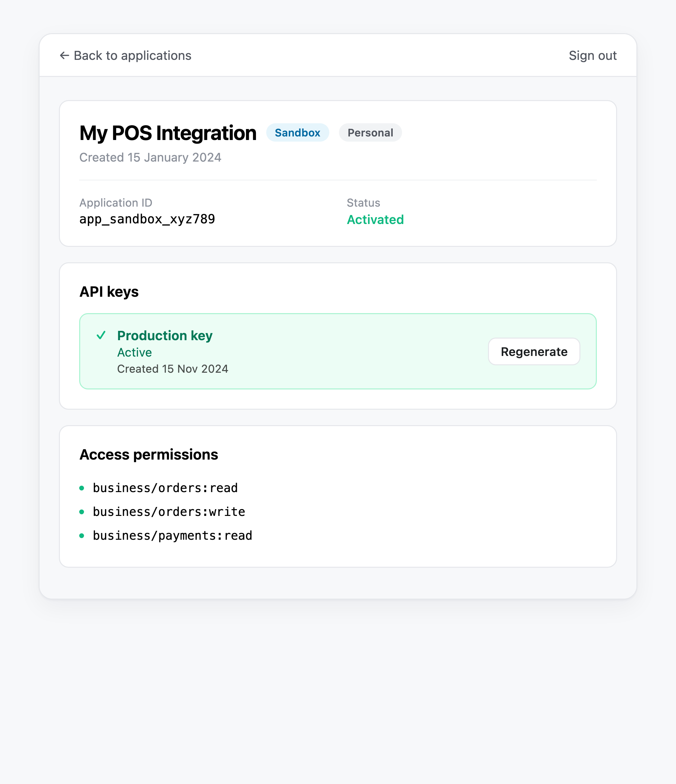This screenshot has height=784, width=676.
Task: Click the API keys heading
Action: click(x=109, y=292)
